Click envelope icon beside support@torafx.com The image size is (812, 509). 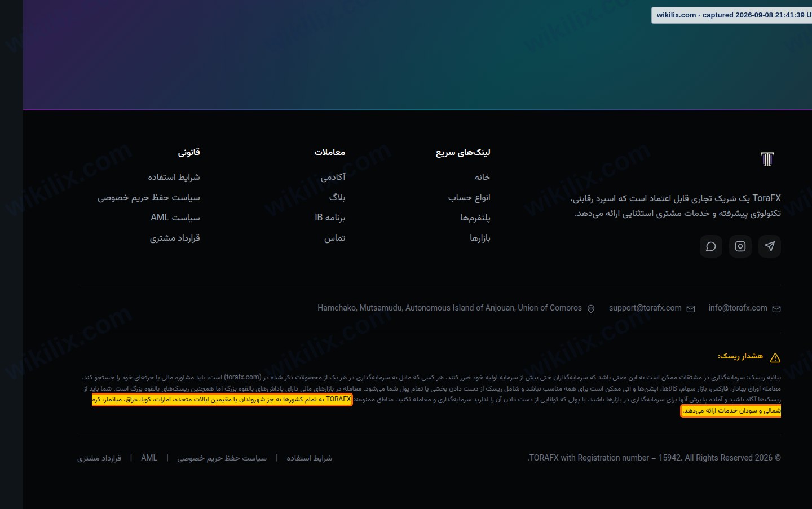pyautogui.click(x=691, y=308)
